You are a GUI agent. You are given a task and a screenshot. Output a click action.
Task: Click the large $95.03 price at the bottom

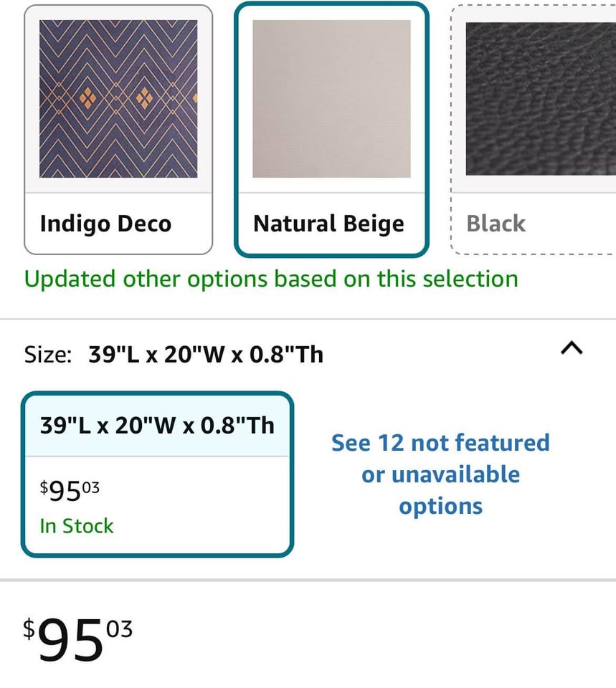(x=77, y=638)
